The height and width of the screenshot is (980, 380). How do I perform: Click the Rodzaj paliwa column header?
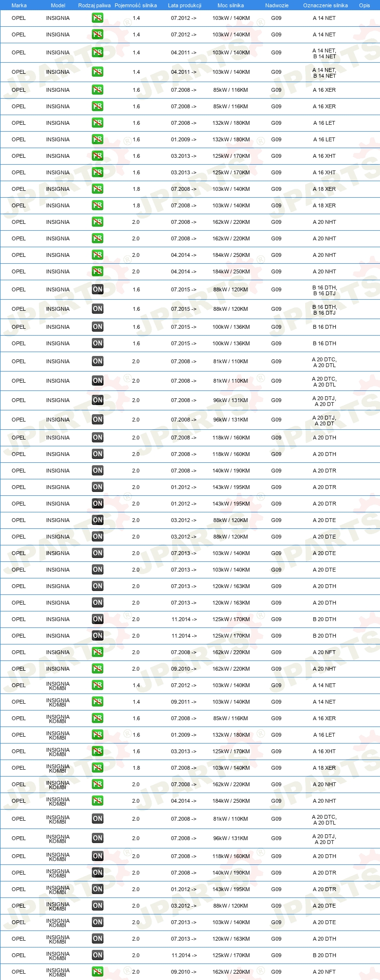pyautogui.click(x=94, y=5)
